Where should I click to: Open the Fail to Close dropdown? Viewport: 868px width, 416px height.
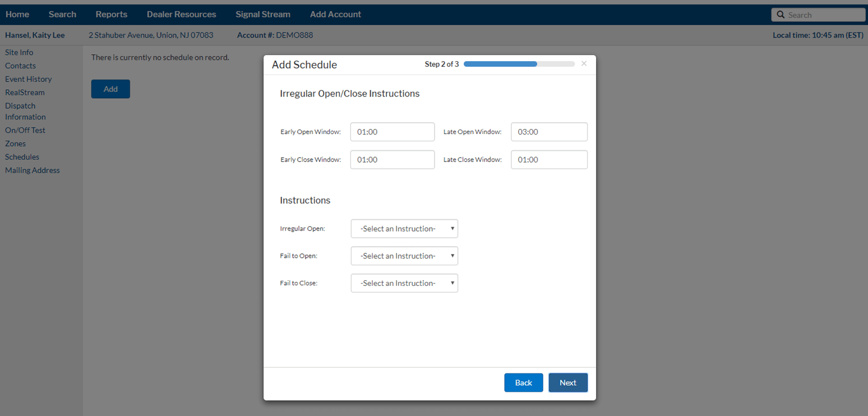(x=404, y=283)
